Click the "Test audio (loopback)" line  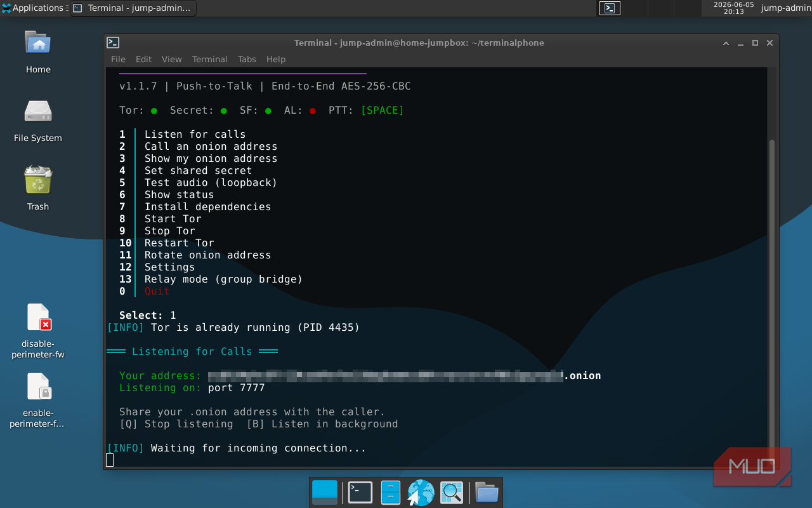coord(211,182)
